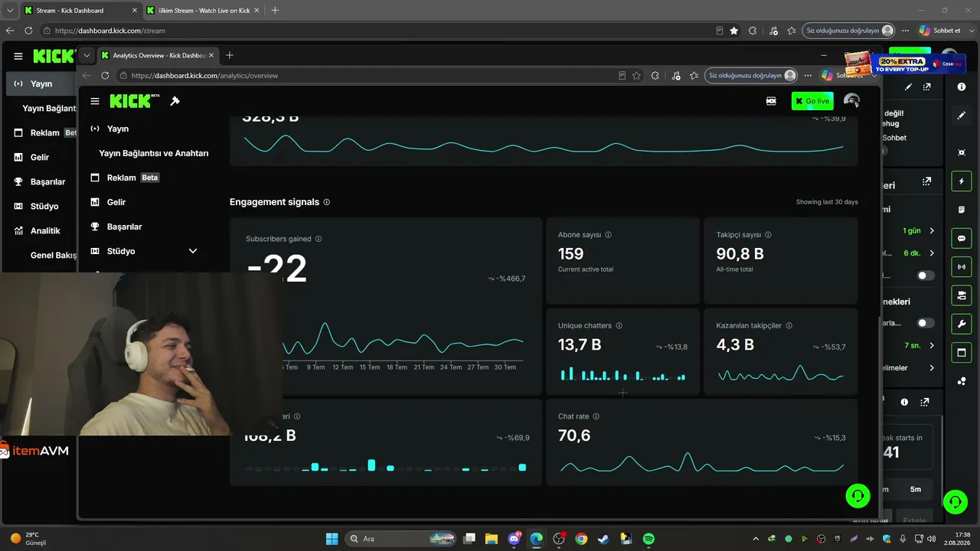Viewport: 980px width, 551px height.
Task: Open Spotify from the taskbar
Action: point(648,539)
